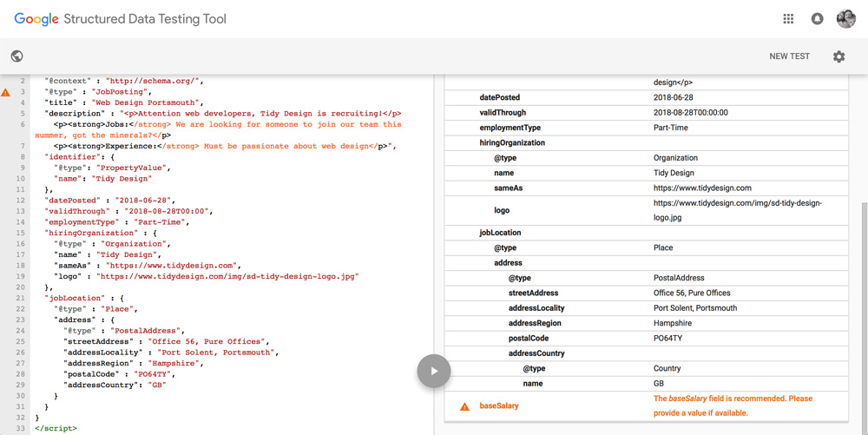Click the Place type value
Screen dimensions: 868x435
point(663,248)
